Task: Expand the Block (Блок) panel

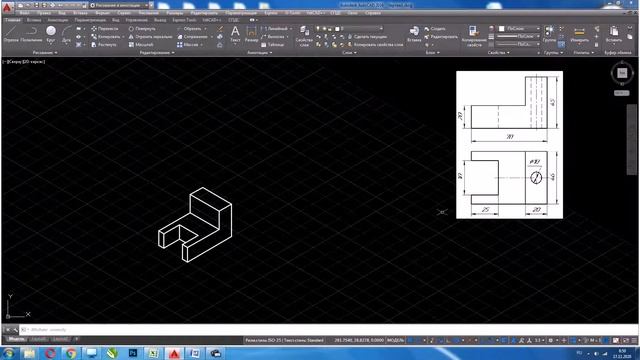Action: coord(433,53)
